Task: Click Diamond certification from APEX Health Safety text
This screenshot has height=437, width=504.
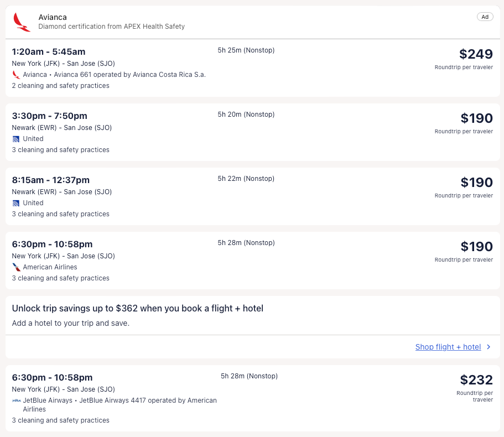Action: click(x=111, y=27)
